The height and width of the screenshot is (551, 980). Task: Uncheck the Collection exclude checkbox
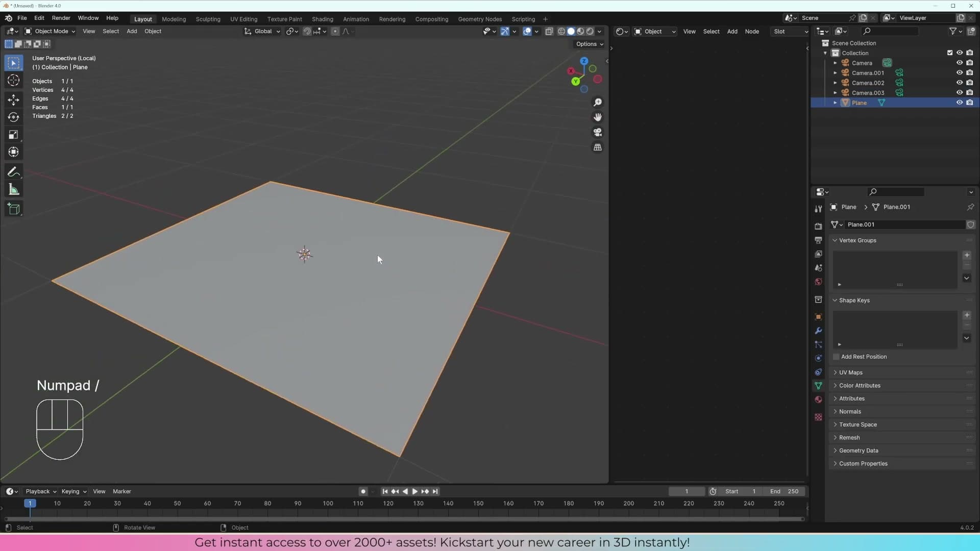[x=950, y=53]
